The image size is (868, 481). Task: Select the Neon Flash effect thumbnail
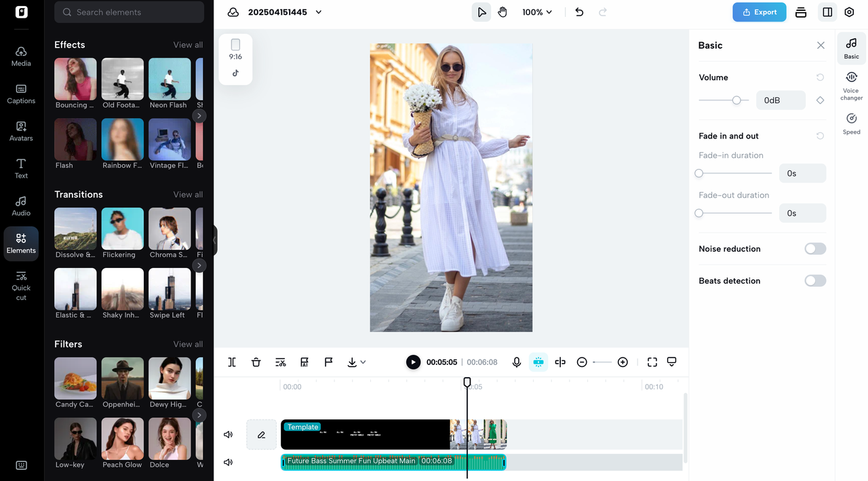click(170, 79)
